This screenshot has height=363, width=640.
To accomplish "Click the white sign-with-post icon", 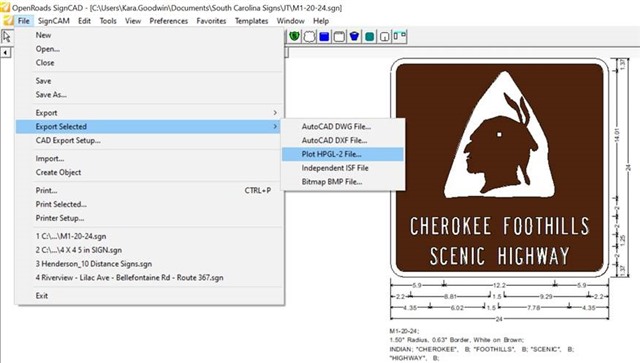I will pyautogui.click(x=384, y=37).
